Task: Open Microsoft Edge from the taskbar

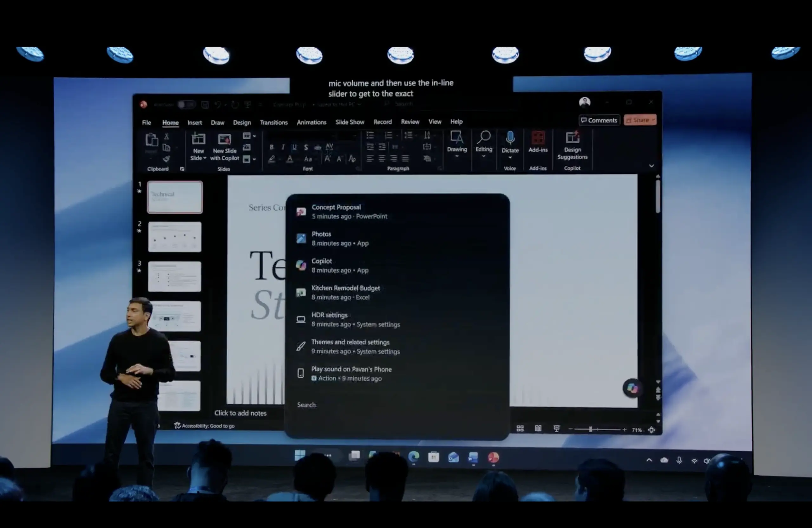Action: click(x=414, y=456)
